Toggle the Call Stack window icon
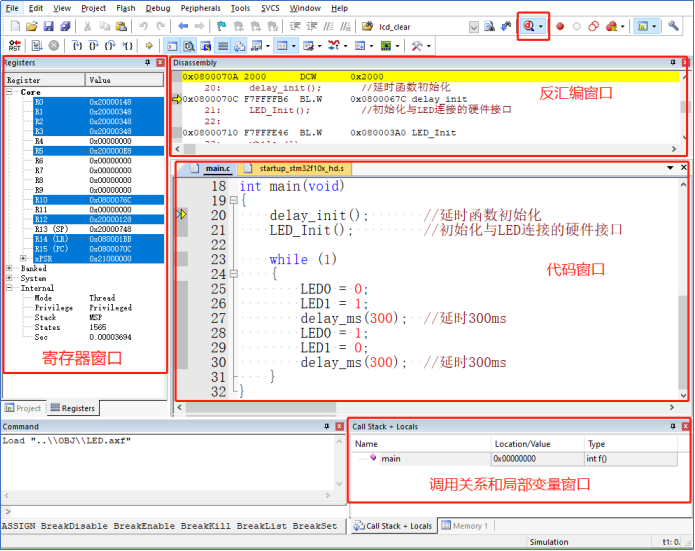This screenshot has height=551, width=695. [240, 46]
